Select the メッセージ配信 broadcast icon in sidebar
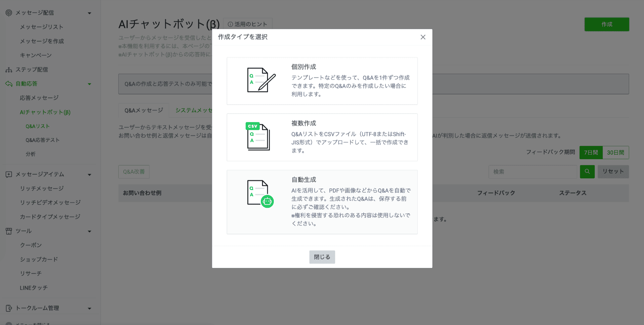644x325 pixels. point(9,12)
